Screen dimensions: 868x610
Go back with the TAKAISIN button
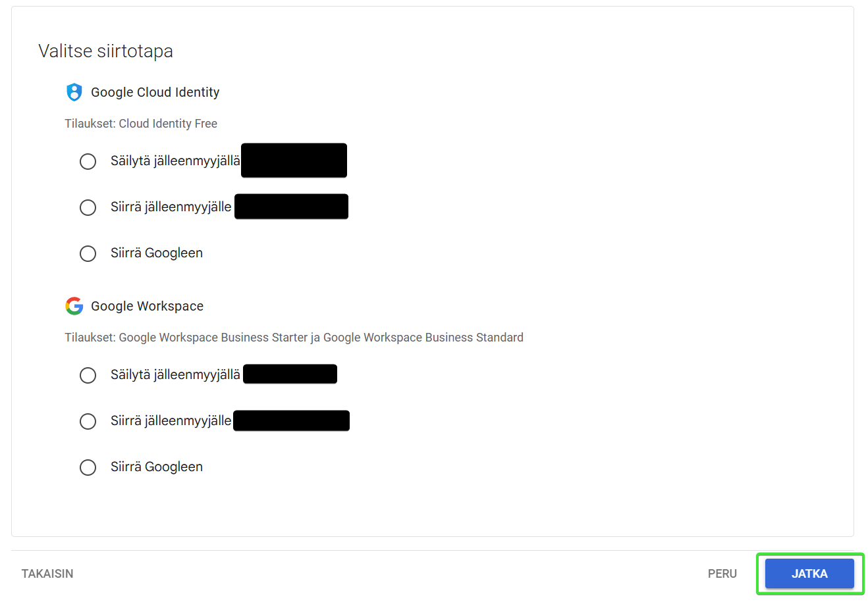(x=47, y=574)
